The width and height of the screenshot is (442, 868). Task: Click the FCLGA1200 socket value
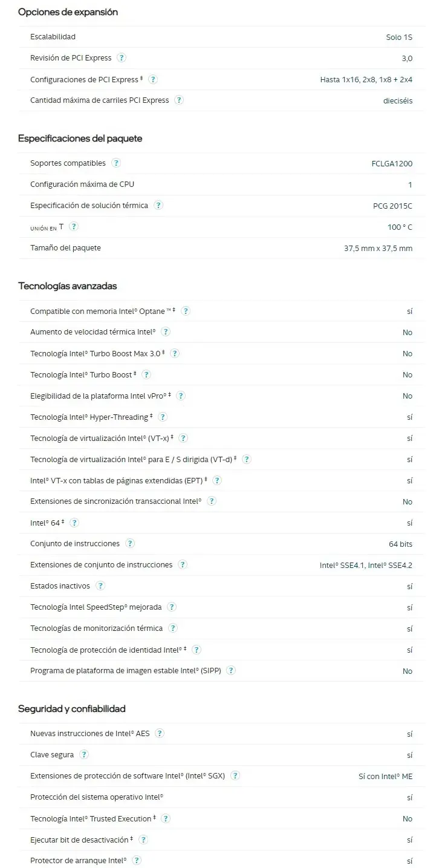click(392, 163)
